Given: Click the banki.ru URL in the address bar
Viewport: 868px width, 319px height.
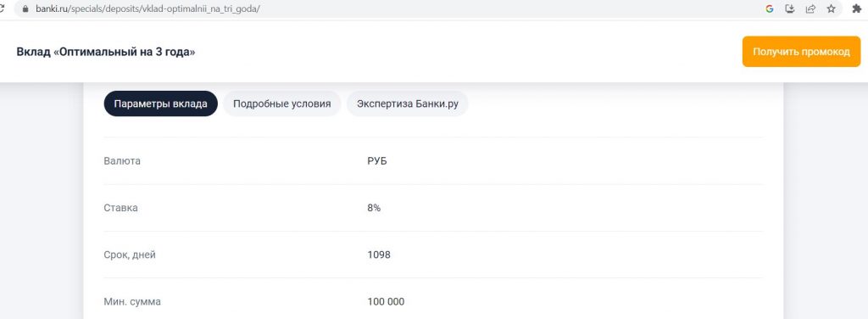Looking at the screenshot, I should tap(147, 9).
